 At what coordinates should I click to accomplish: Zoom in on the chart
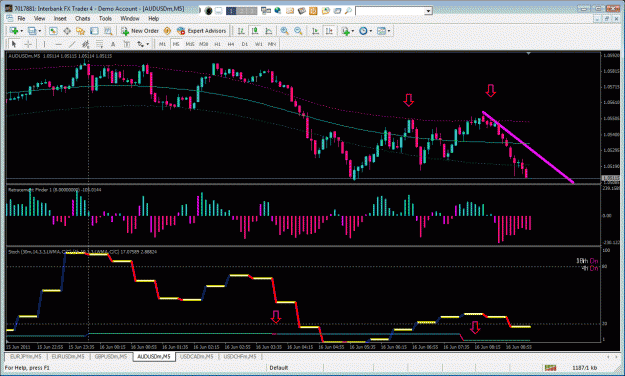click(x=284, y=31)
